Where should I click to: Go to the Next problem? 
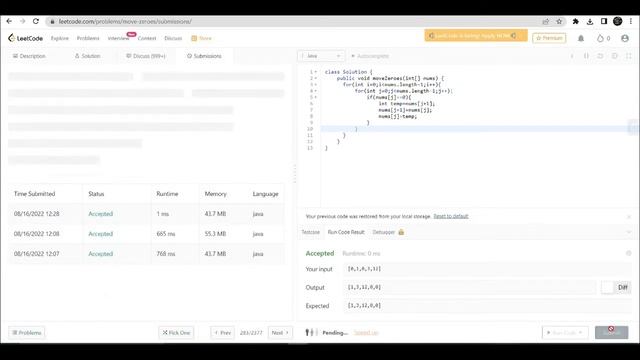coord(280,333)
